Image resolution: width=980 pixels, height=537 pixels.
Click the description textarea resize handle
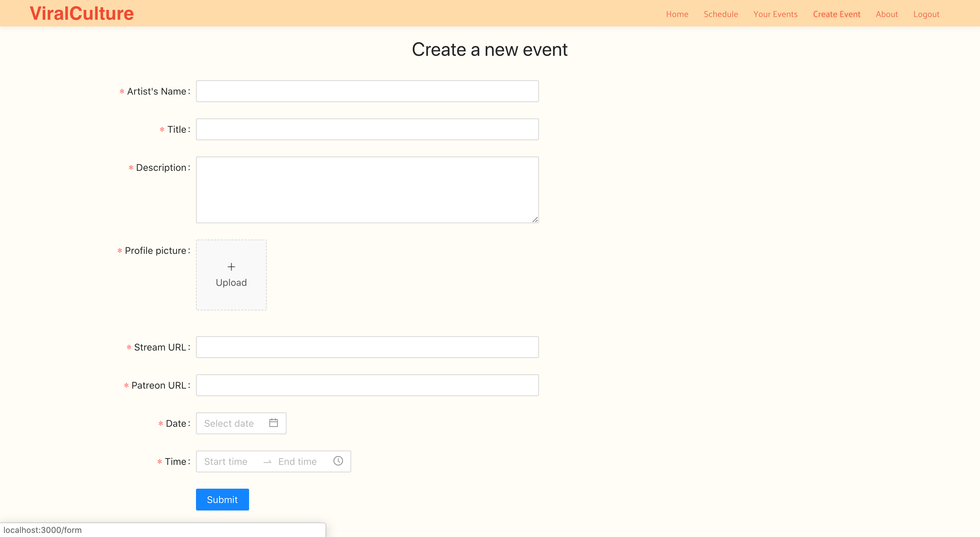(535, 219)
